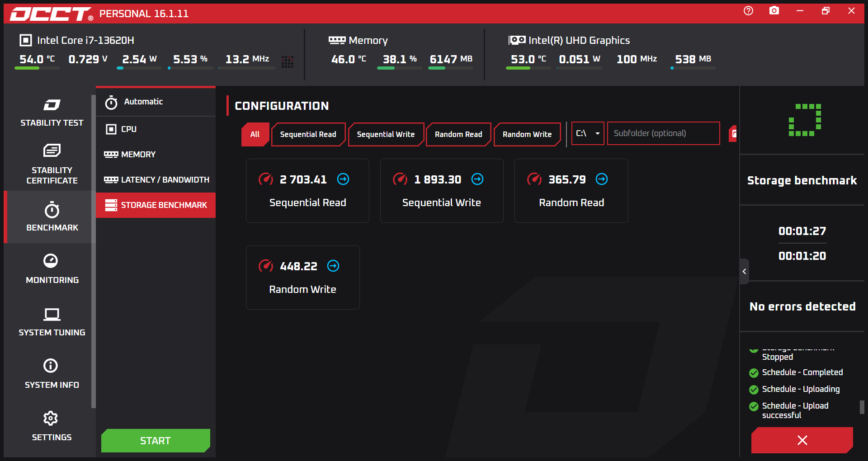The height and width of the screenshot is (461, 868).
Task: Open the Stability Certificate section
Action: tap(52, 164)
